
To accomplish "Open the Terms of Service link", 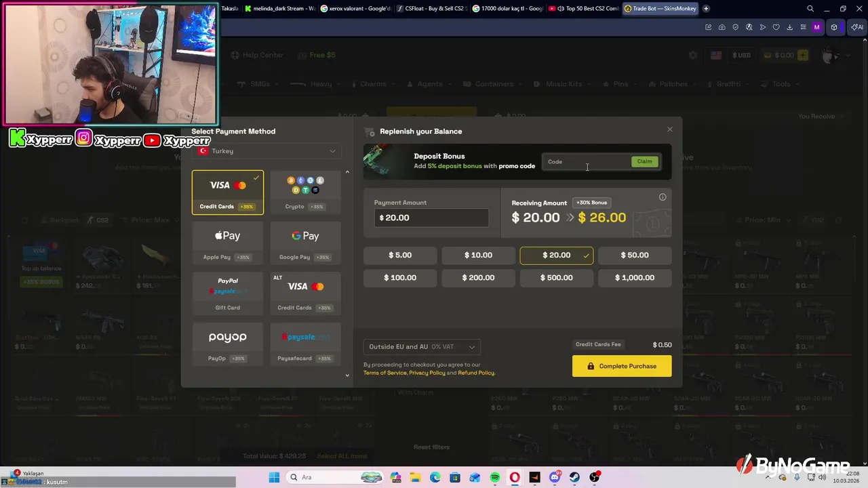I will 384,373.
